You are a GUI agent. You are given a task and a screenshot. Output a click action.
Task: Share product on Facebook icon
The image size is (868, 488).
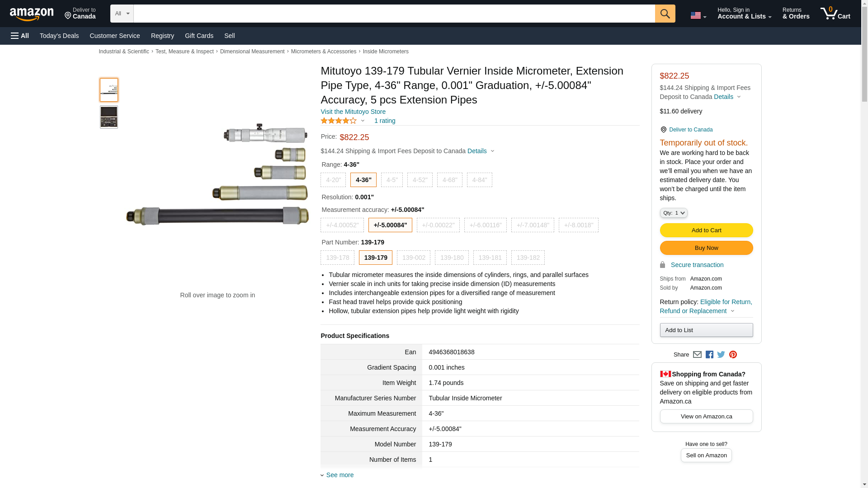point(709,355)
